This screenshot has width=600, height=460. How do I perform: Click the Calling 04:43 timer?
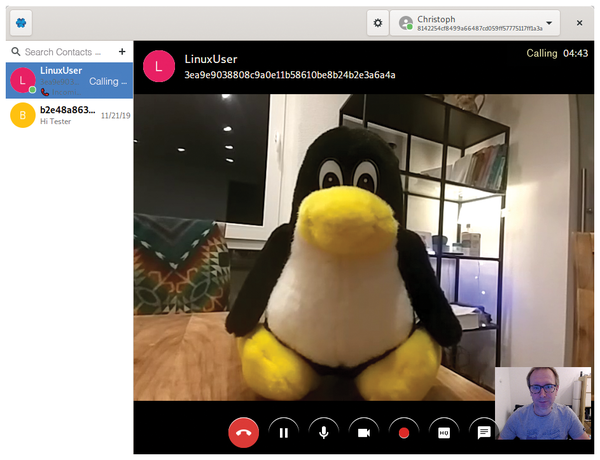pos(557,53)
